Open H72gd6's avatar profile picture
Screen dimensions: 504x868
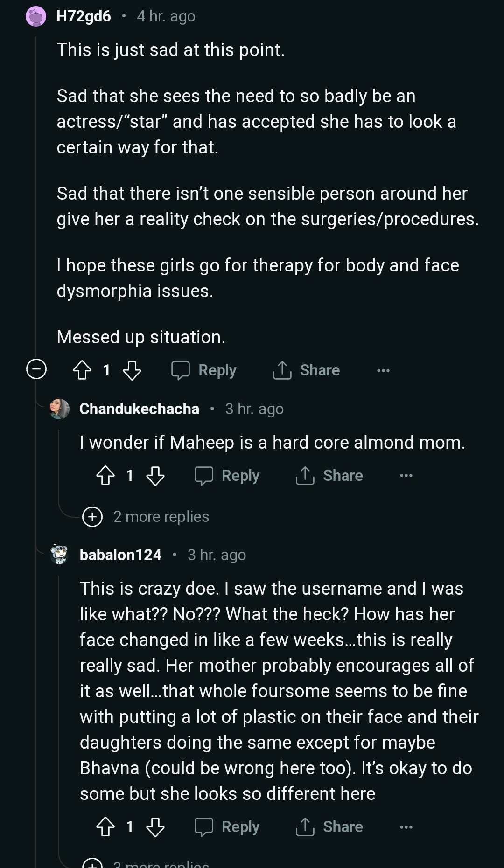pos(36,17)
